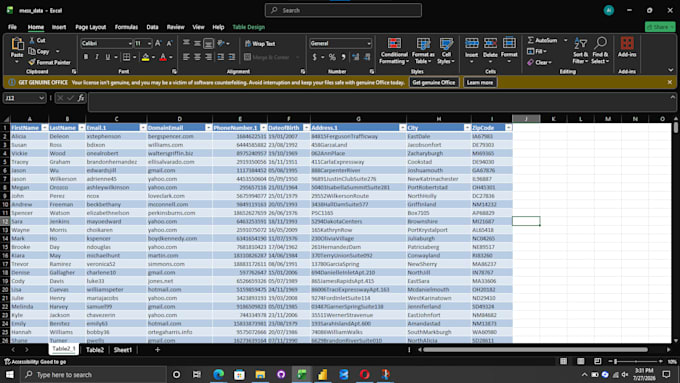
Task: Open the Cell Styles gallery icon
Action: pyautogui.click(x=446, y=43)
